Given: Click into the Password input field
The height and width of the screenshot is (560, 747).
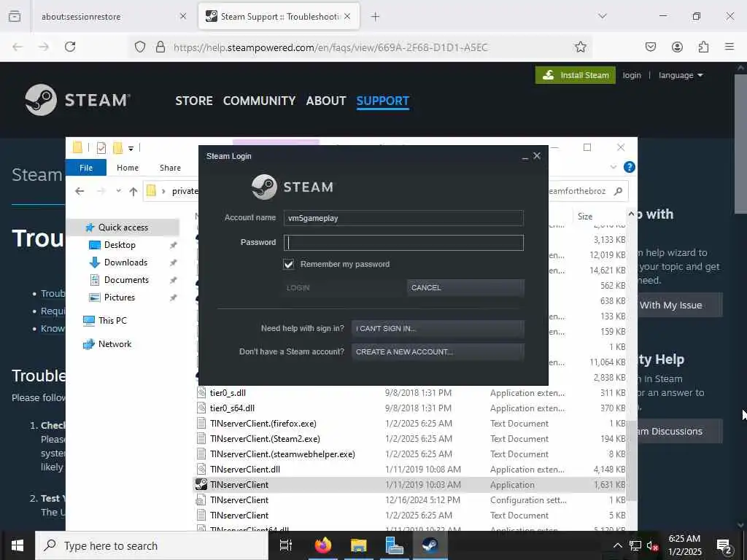Looking at the screenshot, I should click(x=403, y=242).
